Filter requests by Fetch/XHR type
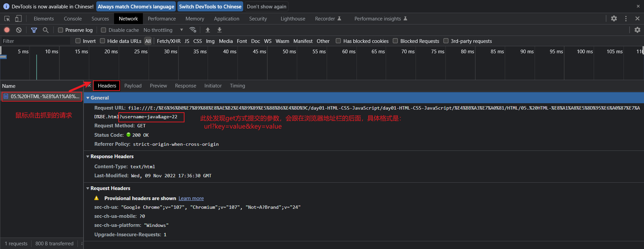644x249 pixels. click(x=169, y=41)
